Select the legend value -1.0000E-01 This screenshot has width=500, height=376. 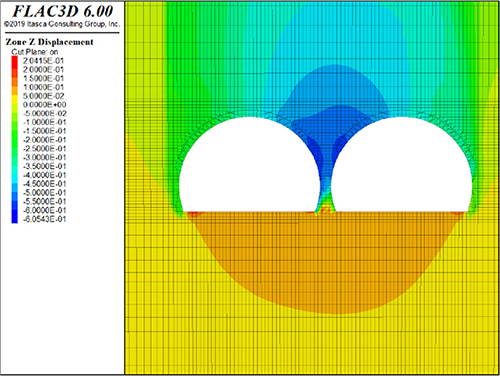click(x=44, y=122)
